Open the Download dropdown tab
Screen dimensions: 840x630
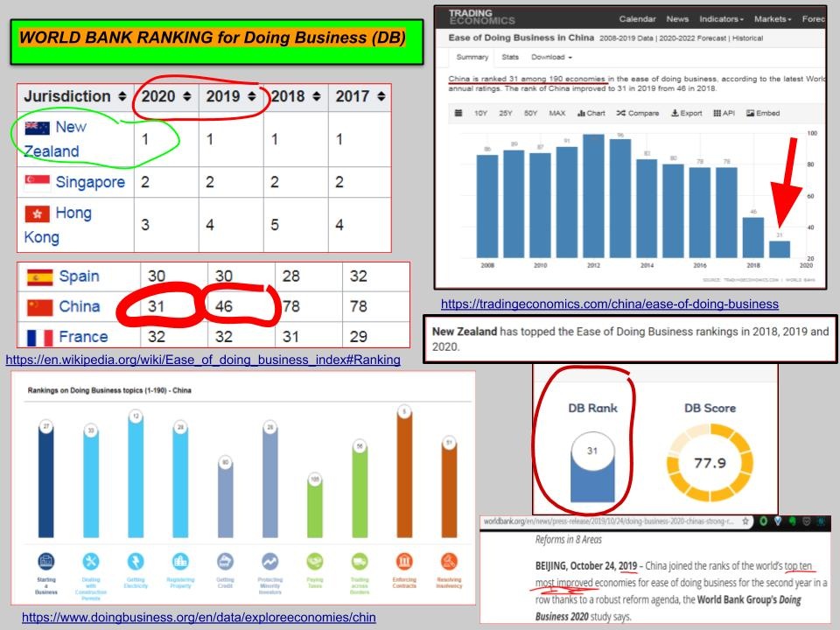click(551, 58)
